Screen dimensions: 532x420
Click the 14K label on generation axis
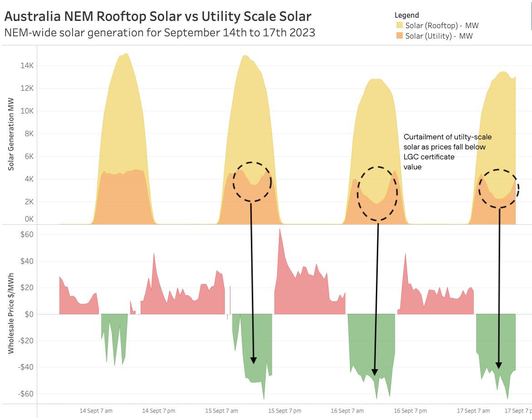[27, 65]
